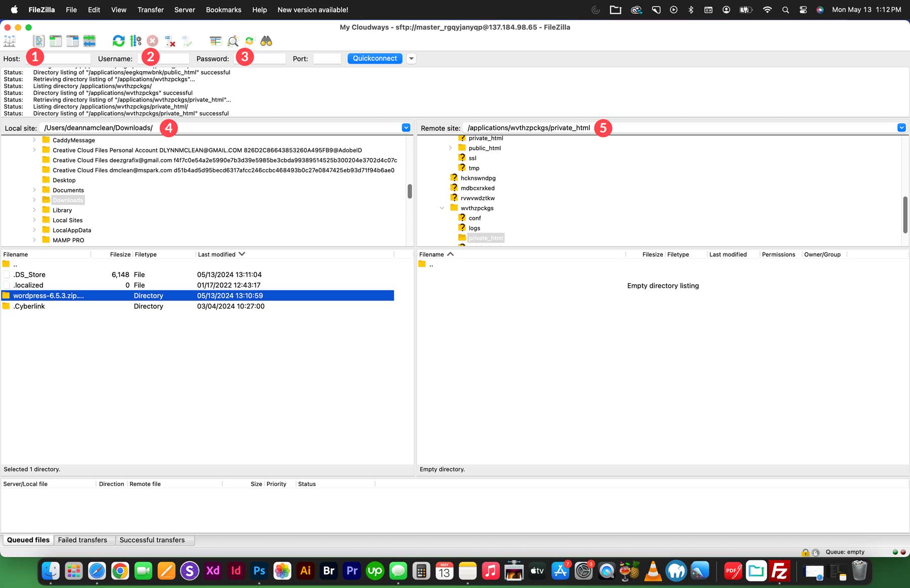Click the New version available link
Screen dimensions: 910x588
click(x=312, y=10)
